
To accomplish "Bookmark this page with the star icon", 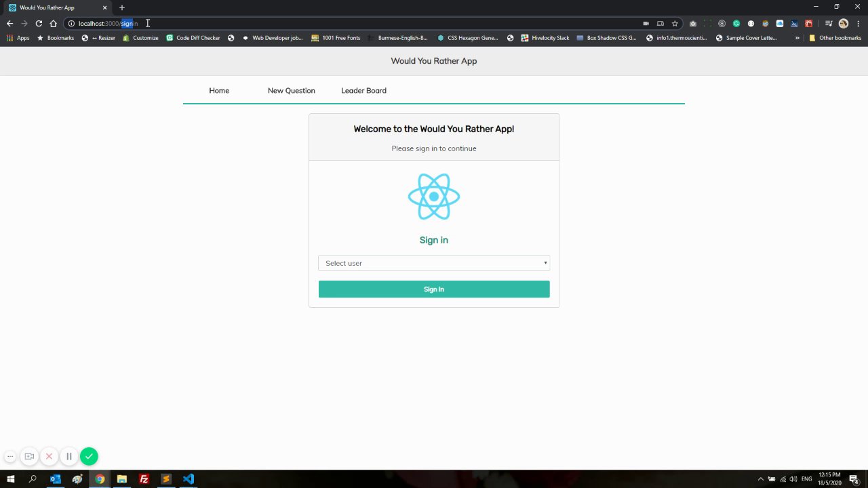I will tap(675, 24).
